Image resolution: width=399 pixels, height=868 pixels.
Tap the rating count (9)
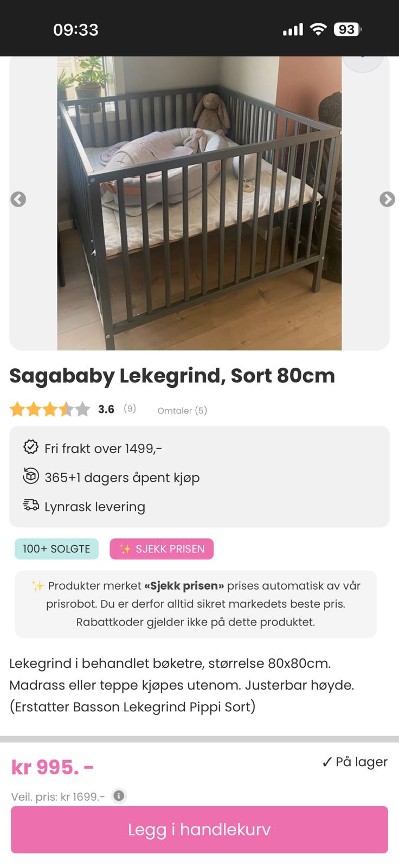tap(130, 409)
